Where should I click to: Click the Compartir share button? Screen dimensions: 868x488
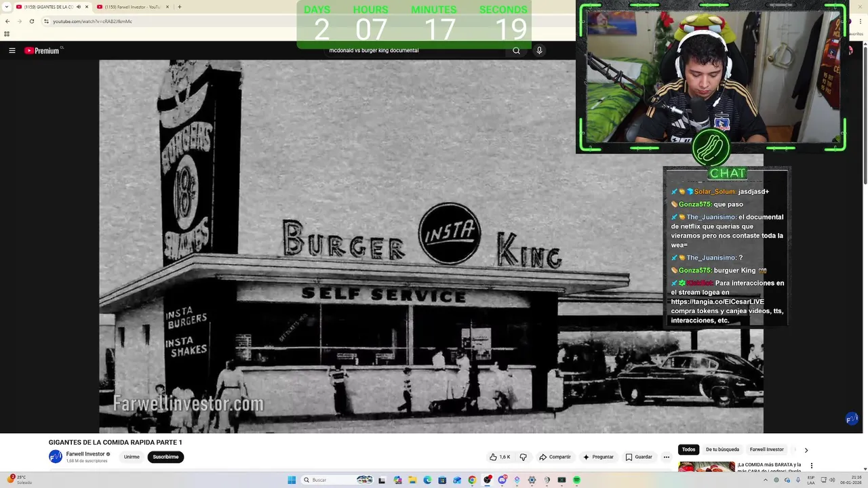(x=555, y=457)
